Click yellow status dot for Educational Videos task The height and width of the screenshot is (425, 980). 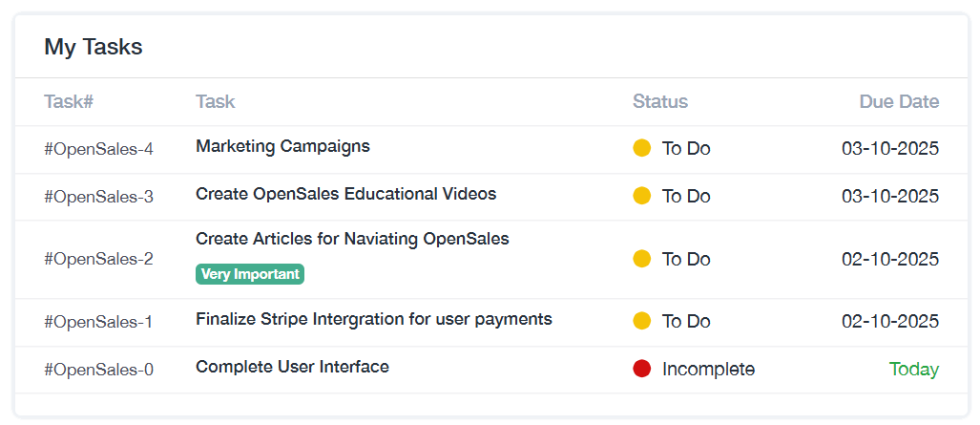[642, 196]
